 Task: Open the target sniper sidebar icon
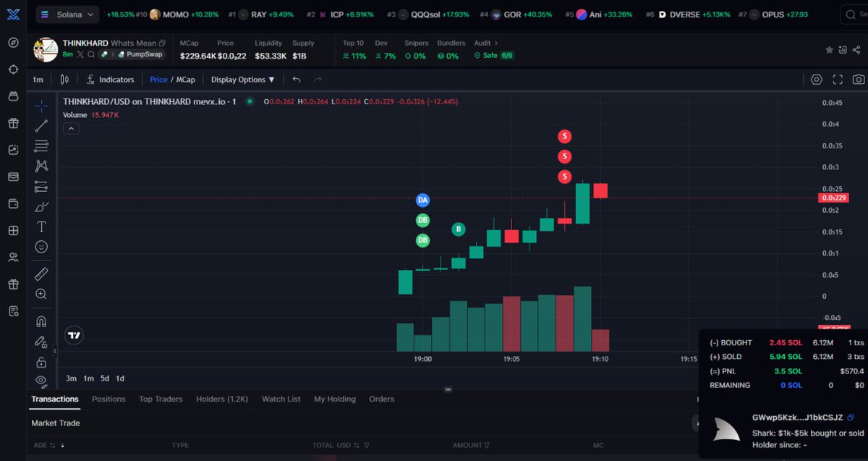coord(13,69)
